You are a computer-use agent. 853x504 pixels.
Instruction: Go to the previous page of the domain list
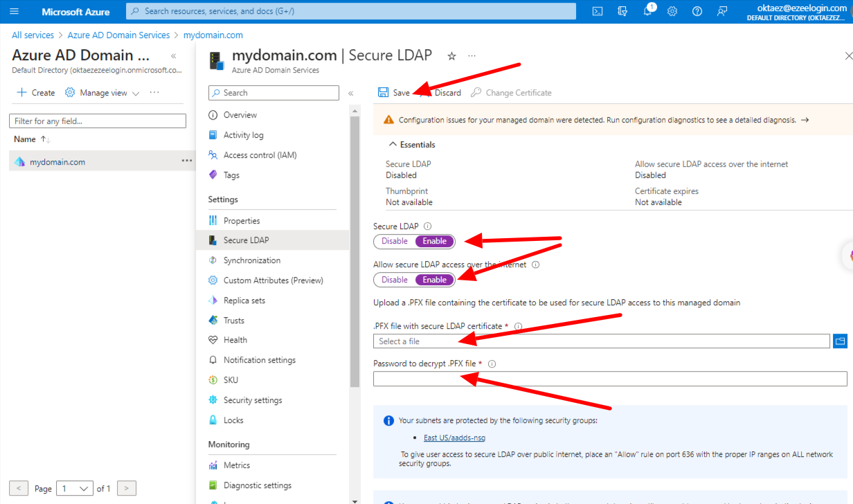pyautogui.click(x=19, y=488)
